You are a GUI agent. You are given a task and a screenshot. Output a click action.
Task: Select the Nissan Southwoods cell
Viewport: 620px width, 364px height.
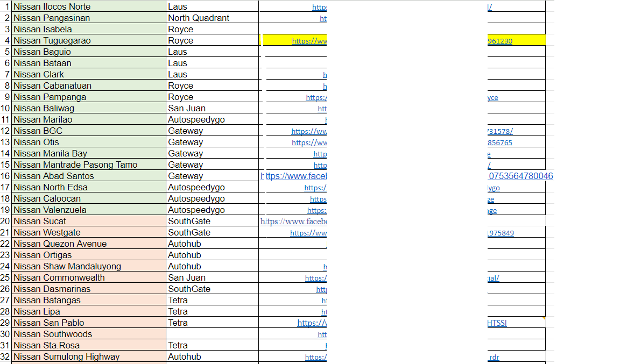coord(89,334)
